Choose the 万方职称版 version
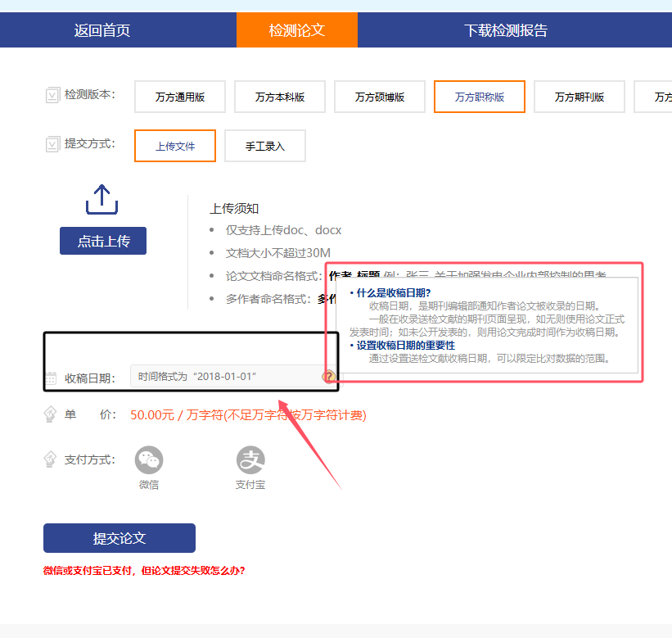 [480, 97]
